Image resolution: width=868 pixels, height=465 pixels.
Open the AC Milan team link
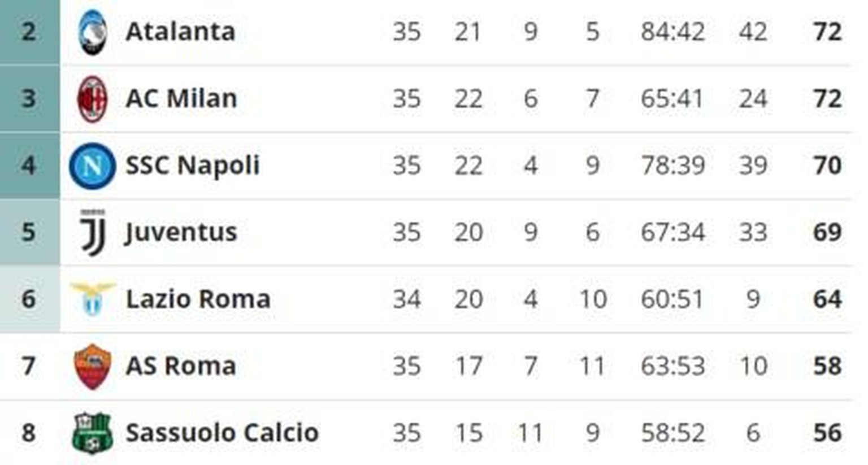181,99
